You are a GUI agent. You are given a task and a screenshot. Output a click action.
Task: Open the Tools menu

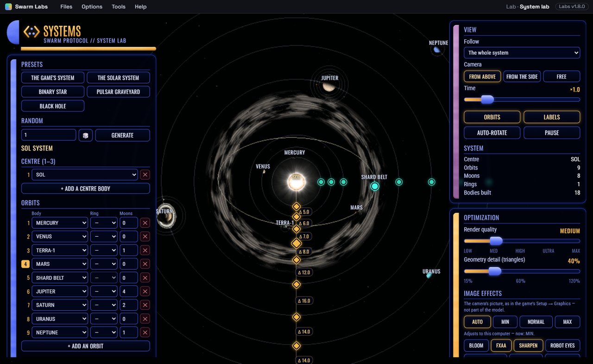coord(119,6)
